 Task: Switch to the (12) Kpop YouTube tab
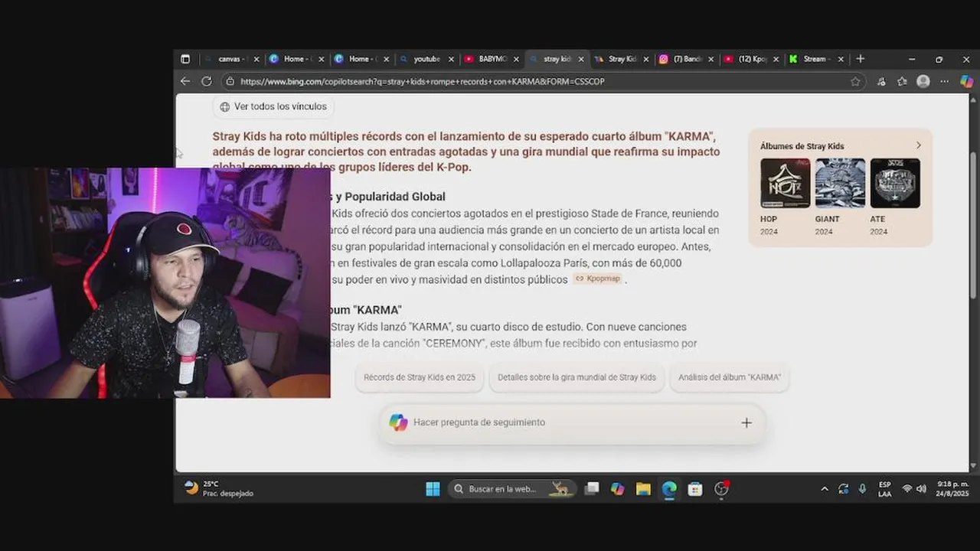point(751,59)
